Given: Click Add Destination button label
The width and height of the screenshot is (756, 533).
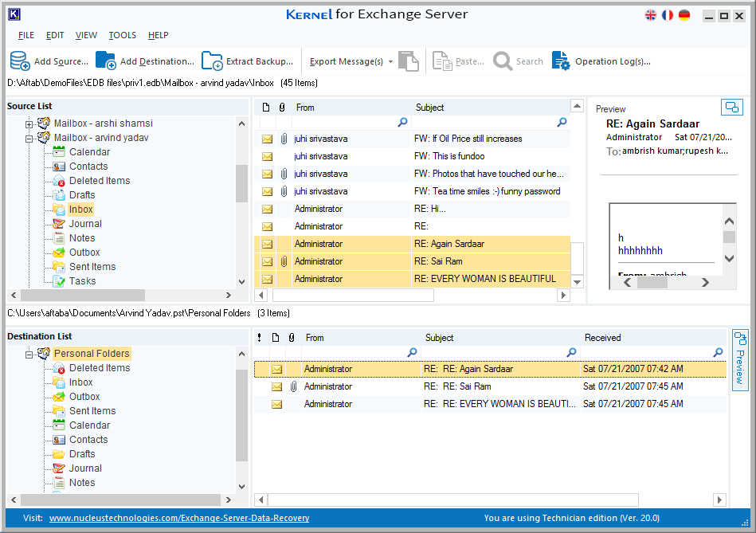Looking at the screenshot, I should [157, 61].
